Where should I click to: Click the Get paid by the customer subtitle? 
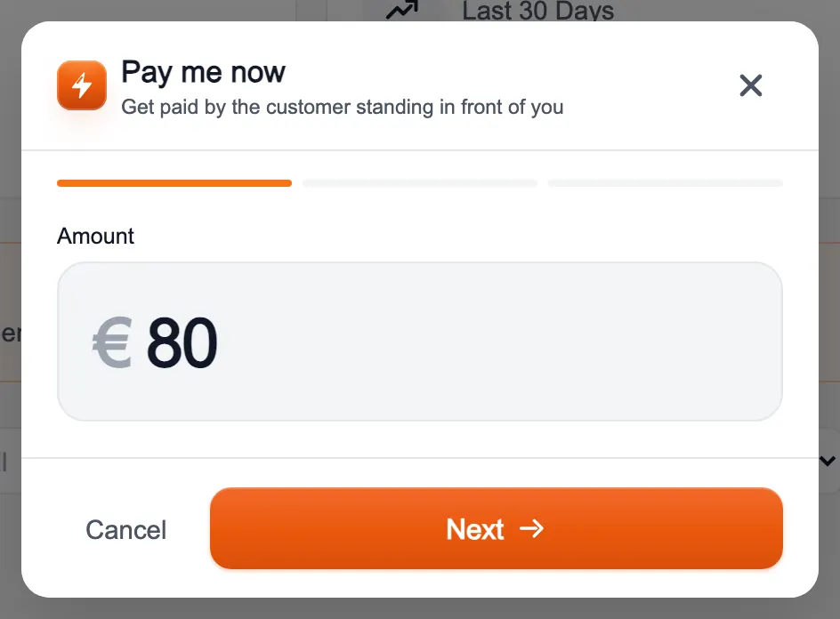pyautogui.click(x=343, y=107)
